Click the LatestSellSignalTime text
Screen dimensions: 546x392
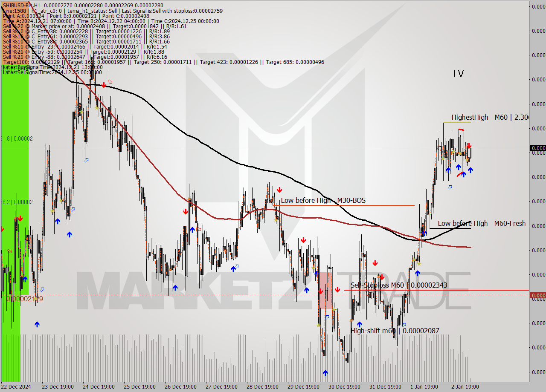point(52,72)
